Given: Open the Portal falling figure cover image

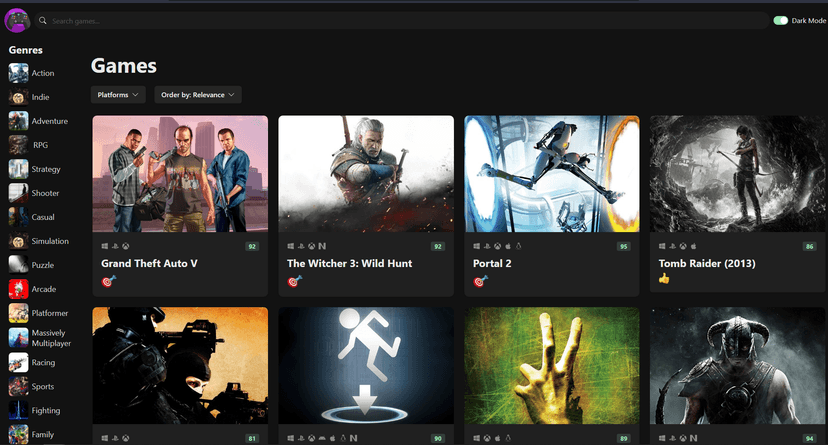Looking at the screenshot, I should click(366, 365).
